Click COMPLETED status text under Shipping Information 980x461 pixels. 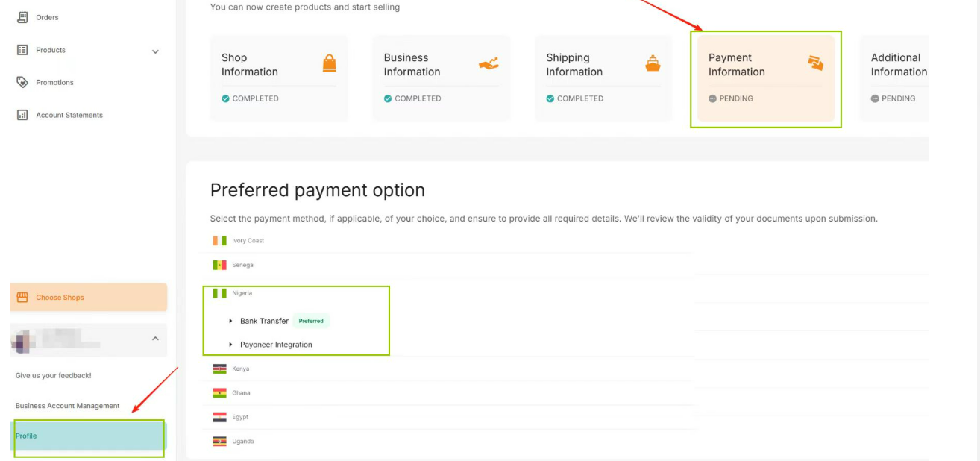[x=580, y=98]
